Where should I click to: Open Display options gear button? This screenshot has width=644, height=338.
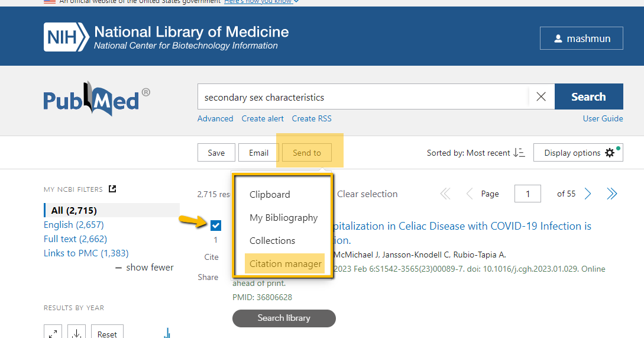click(578, 153)
